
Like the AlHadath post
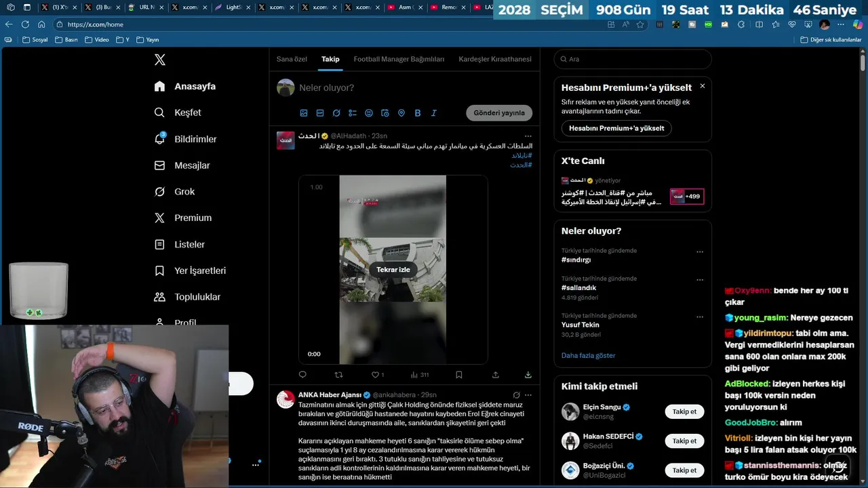pos(378,375)
